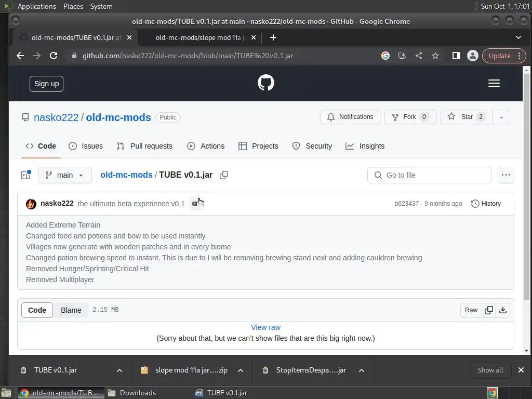Click the Chrome Update button
The image size is (532, 399).
[499, 56]
